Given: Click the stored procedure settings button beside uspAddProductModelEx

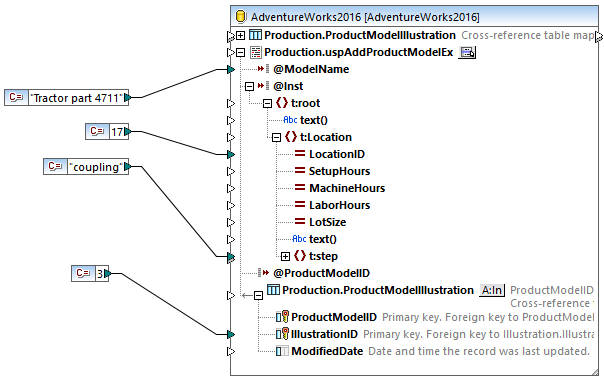Looking at the screenshot, I should coord(467,52).
